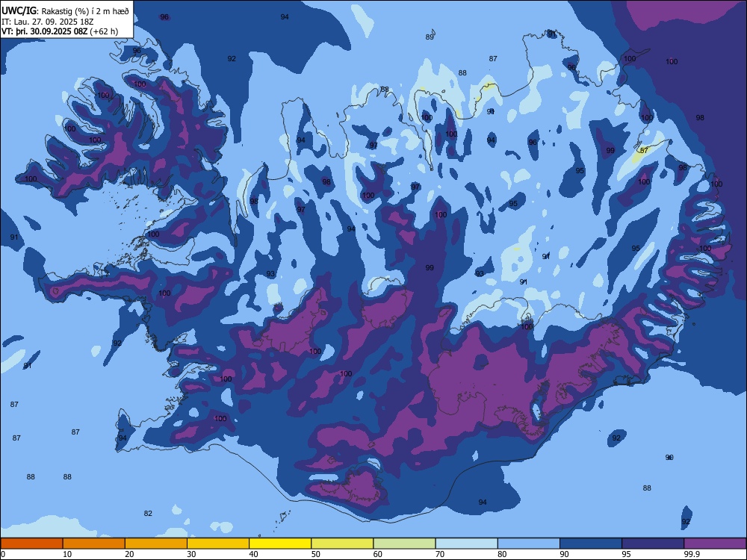Pick the amber 20–30 legend swatch
The height and width of the screenshot is (560, 747).
(156, 544)
